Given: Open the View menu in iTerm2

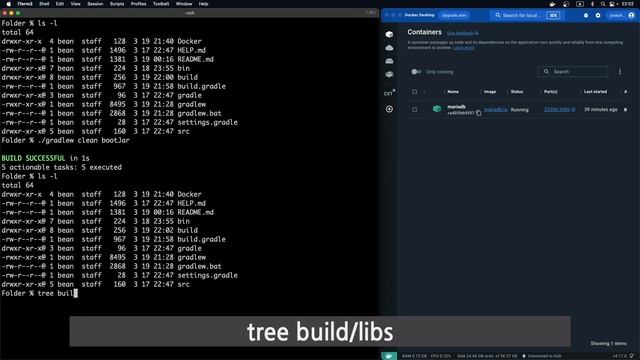Looking at the screenshot, I should (76, 4).
